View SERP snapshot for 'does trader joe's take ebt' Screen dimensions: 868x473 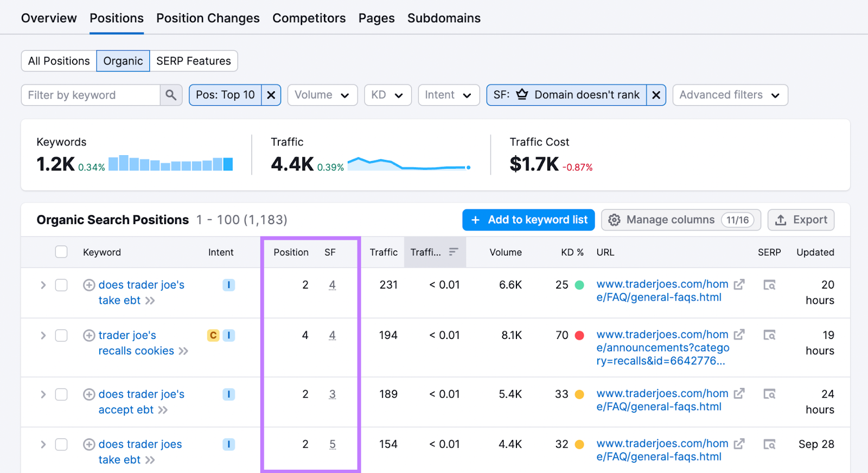769,285
